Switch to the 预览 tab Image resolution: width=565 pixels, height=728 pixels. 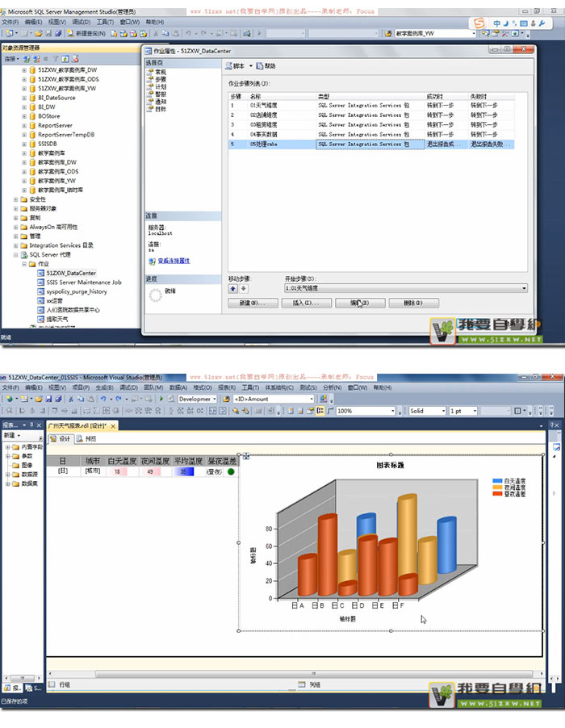coord(87,439)
